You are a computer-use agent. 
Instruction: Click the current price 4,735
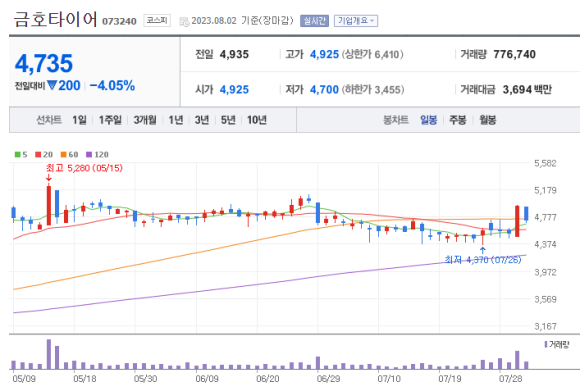tap(44, 63)
